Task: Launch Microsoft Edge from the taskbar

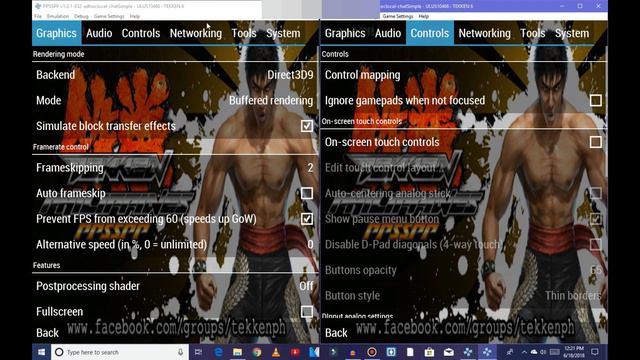Action: (218, 352)
